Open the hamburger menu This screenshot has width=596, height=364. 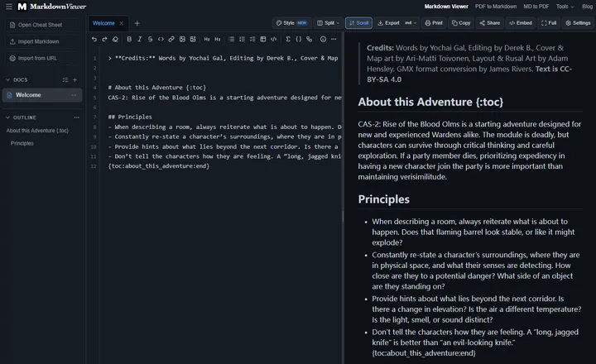coord(9,7)
